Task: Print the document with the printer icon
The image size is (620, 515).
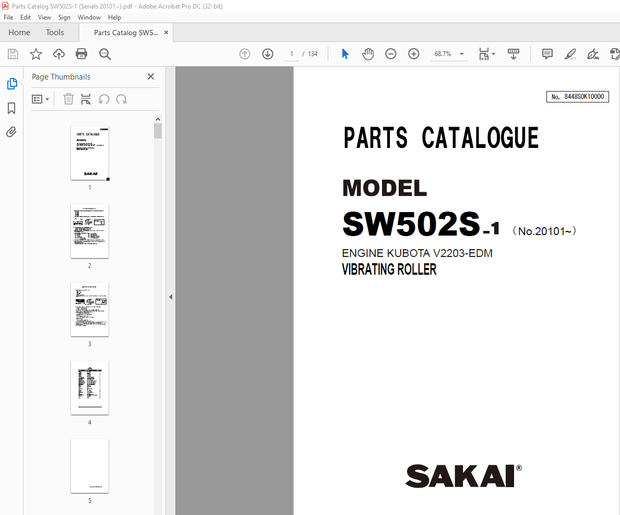Action: click(x=81, y=54)
